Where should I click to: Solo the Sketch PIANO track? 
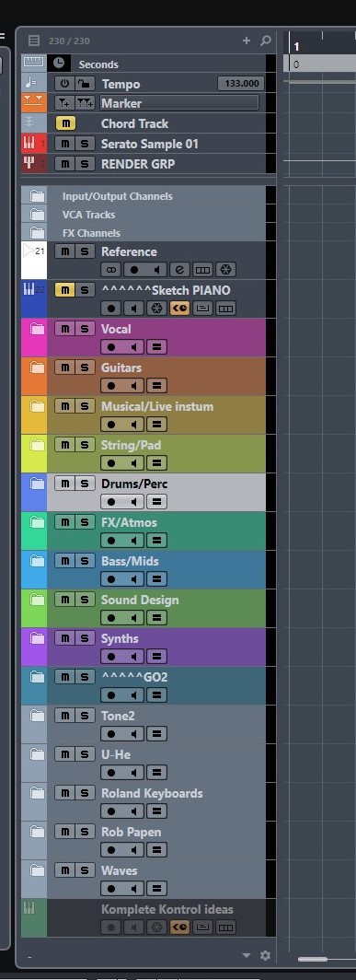[x=85, y=290]
